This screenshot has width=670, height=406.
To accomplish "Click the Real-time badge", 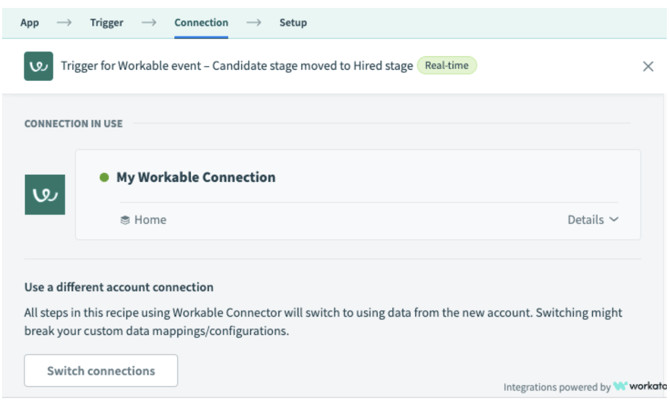I will 447,66.
